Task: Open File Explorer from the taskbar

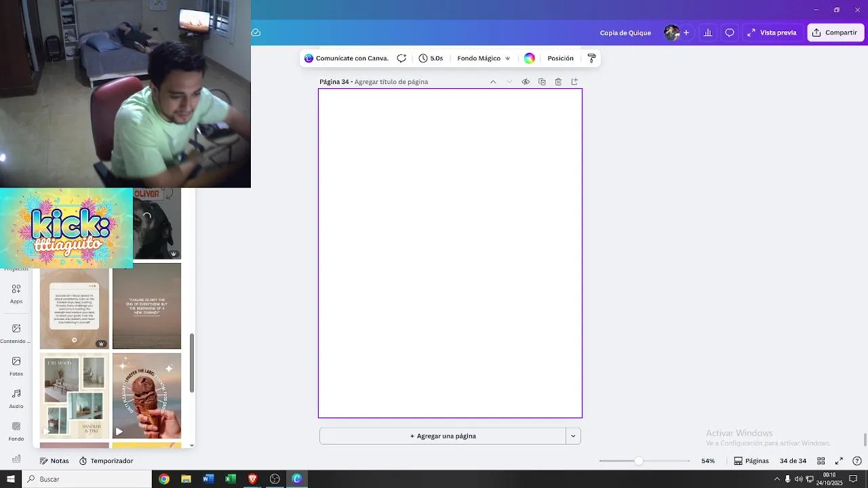Action: [186, 479]
